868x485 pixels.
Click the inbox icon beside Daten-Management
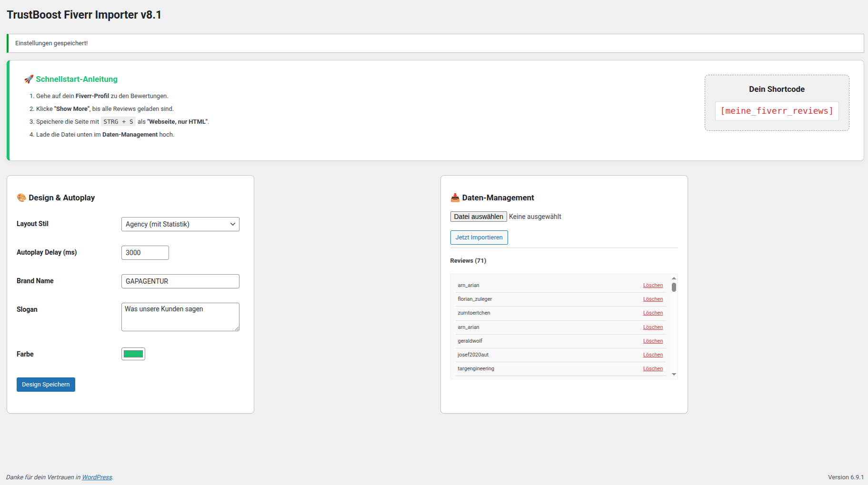click(x=455, y=198)
